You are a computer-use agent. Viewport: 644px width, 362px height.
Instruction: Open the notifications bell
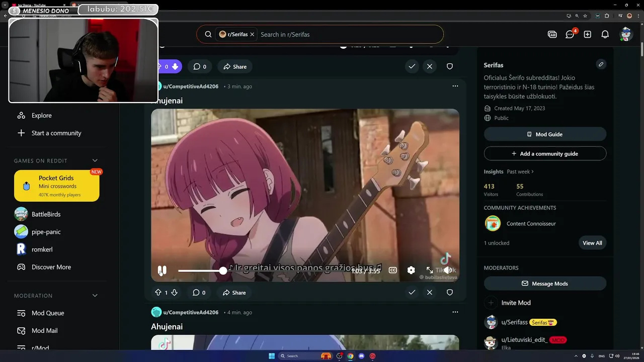click(x=605, y=34)
